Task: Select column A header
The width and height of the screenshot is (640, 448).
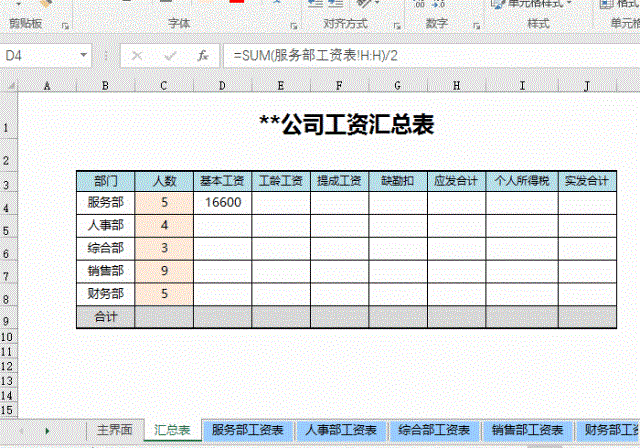Action: tap(47, 86)
